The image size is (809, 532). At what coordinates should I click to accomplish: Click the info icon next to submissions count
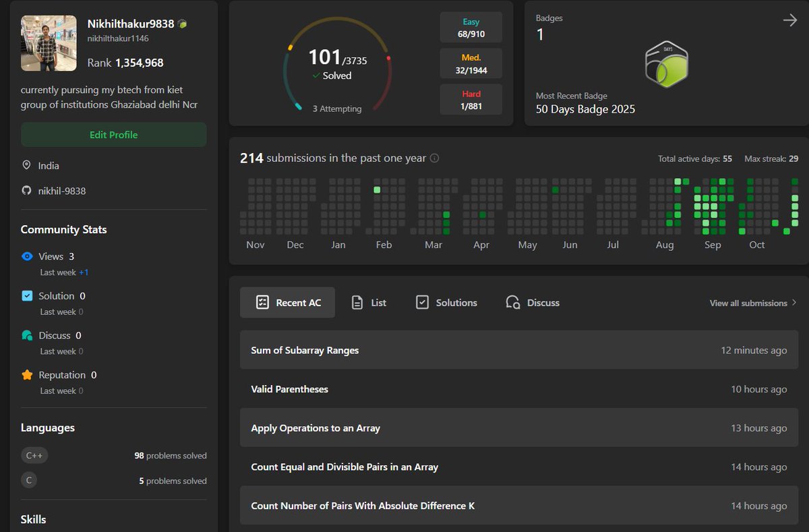435,158
